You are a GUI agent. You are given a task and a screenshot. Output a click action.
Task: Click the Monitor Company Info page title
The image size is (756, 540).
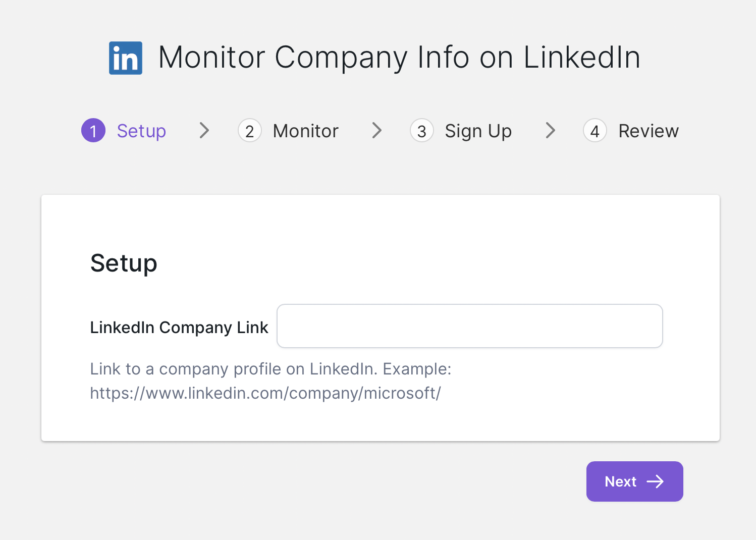coord(399,57)
